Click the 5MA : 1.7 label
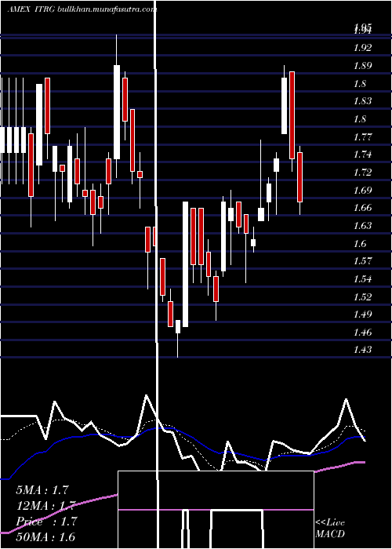This screenshot has width=392, height=549. [42, 490]
